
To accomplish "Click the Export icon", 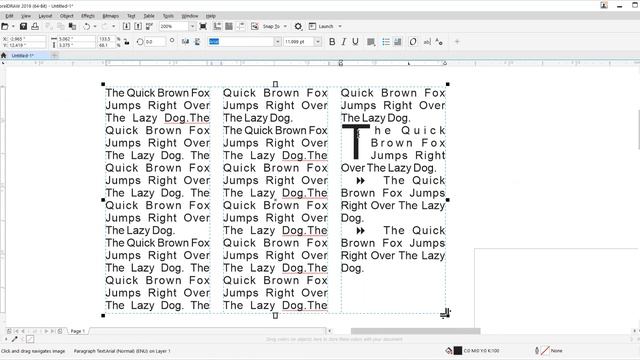I will point(138,27).
